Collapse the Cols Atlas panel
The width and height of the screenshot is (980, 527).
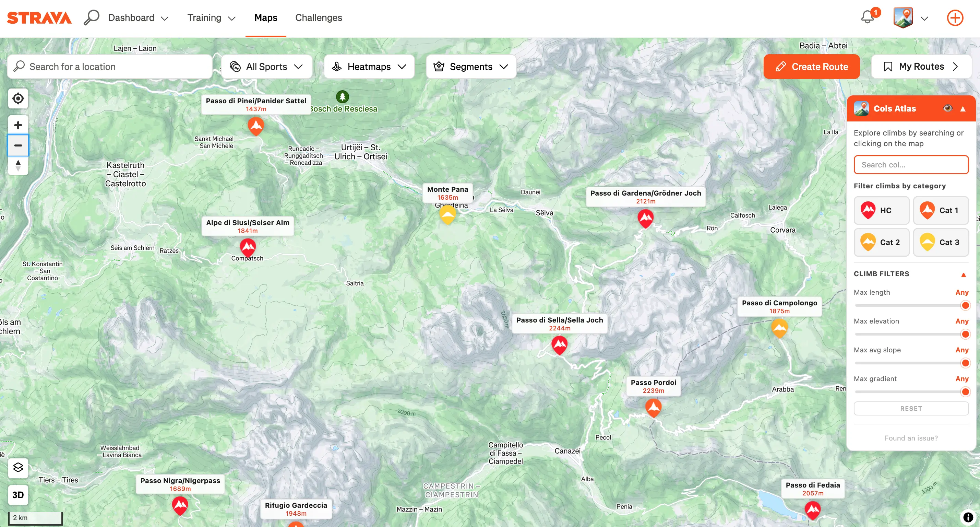point(963,109)
